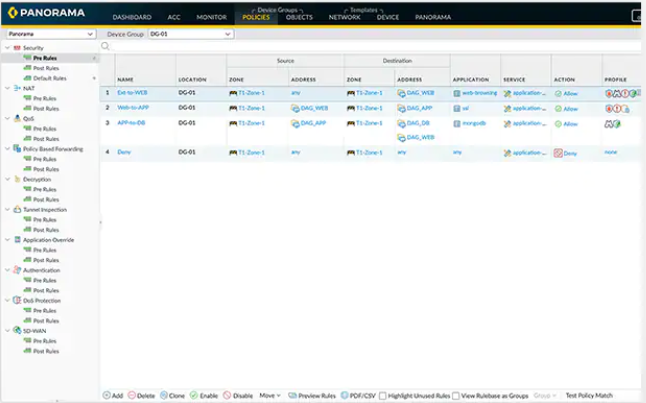The height and width of the screenshot is (403, 646).
Task: Enable View Rulebase as Groups checkbox
Action: [x=456, y=395]
